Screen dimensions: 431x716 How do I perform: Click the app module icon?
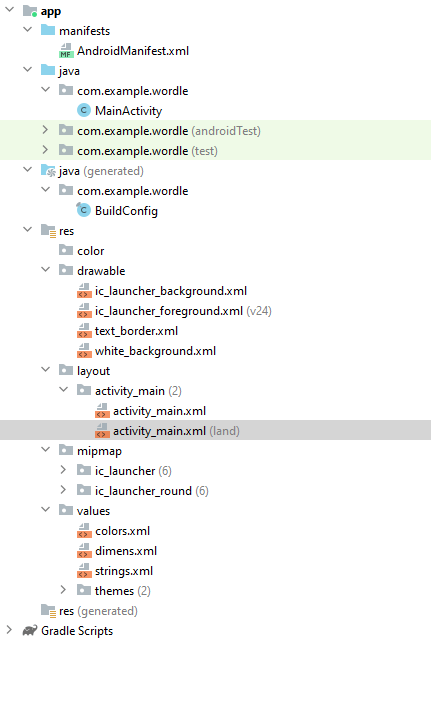click(30, 11)
